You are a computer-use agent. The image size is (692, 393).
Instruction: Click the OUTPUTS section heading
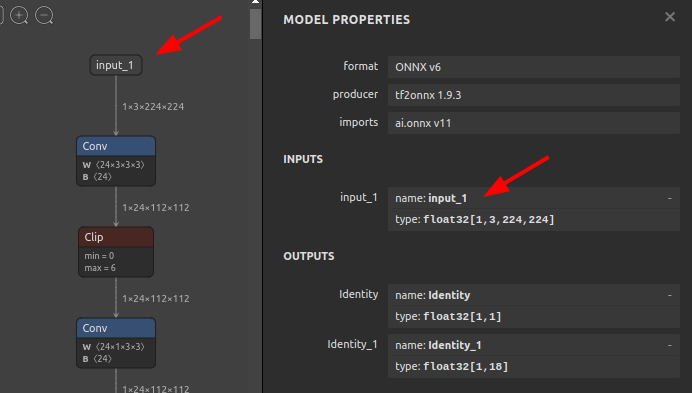[x=308, y=256]
